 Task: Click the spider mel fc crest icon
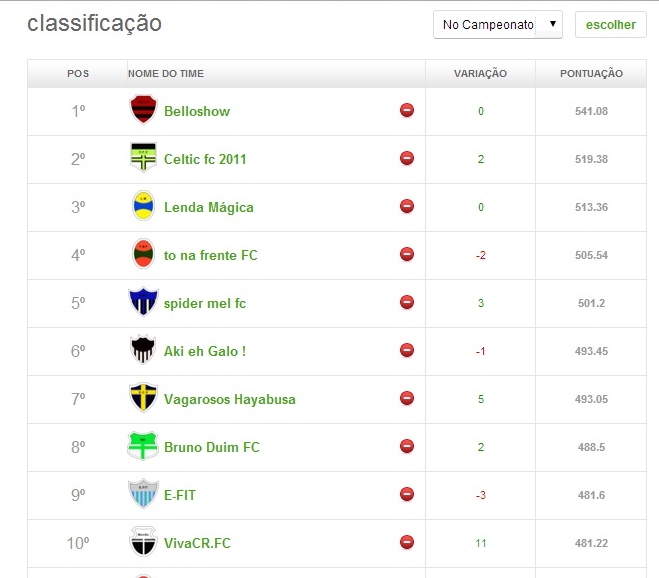click(144, 302)
